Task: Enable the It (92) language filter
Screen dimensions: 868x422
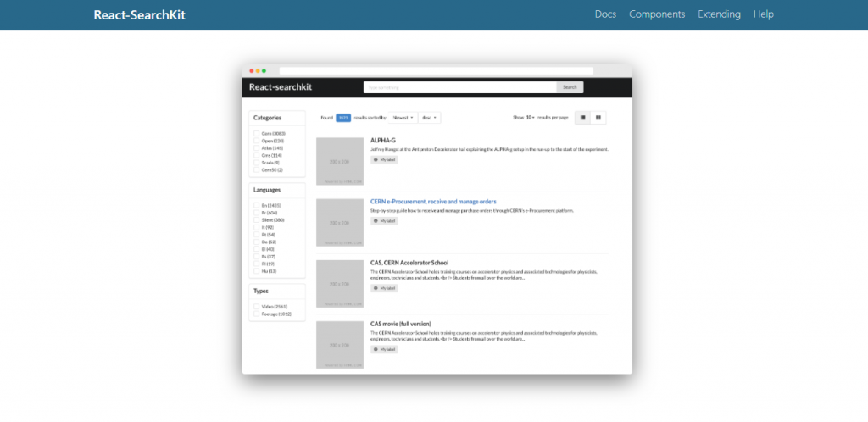Action: [x=256, y=227]
